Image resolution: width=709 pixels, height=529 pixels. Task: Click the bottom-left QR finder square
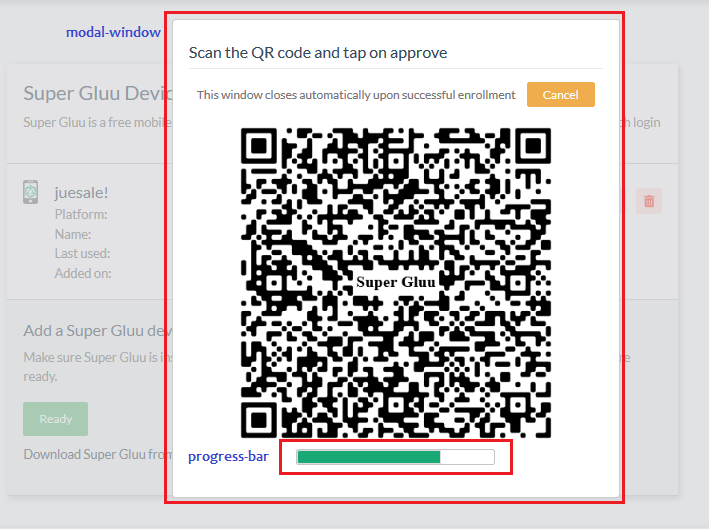259,420
